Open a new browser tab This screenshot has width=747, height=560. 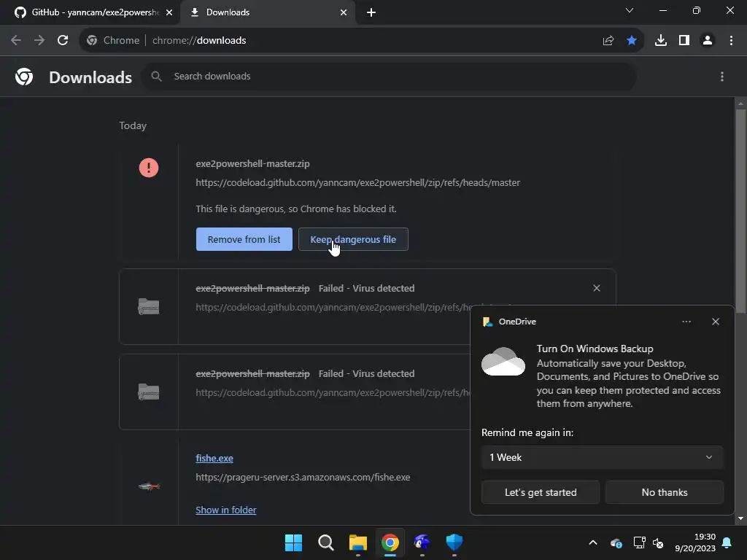click(371, 12)
